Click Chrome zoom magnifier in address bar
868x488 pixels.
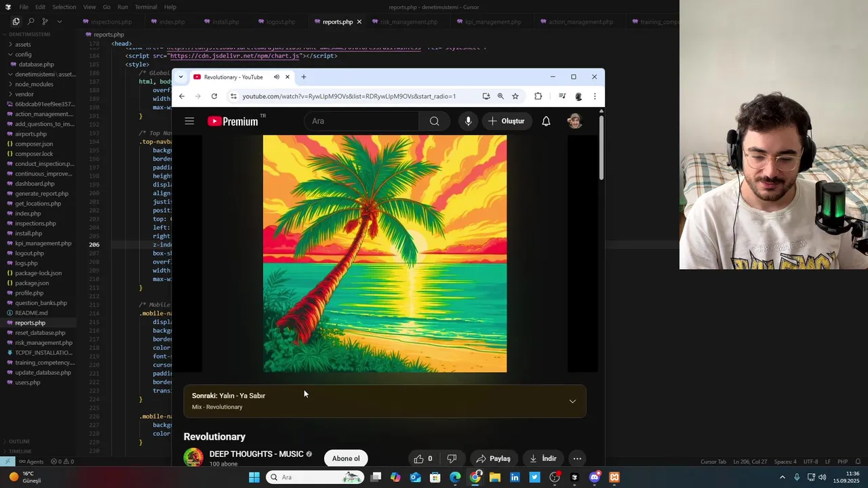500,96
